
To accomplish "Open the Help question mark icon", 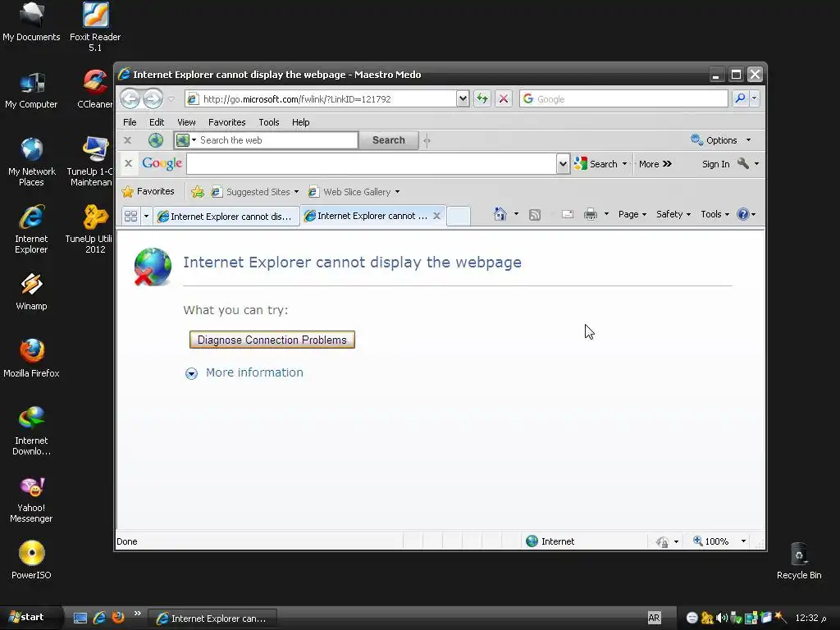I will coord(742,214).
